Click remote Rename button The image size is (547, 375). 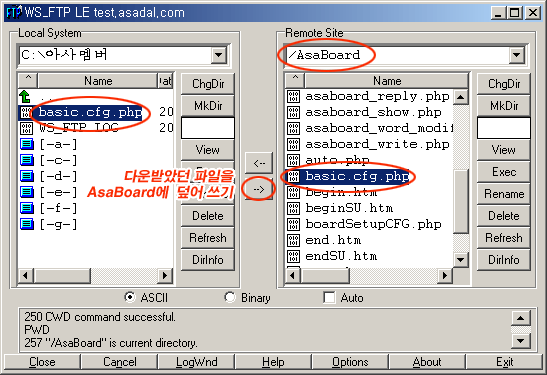pyautogui.click(x=504, y=194)
